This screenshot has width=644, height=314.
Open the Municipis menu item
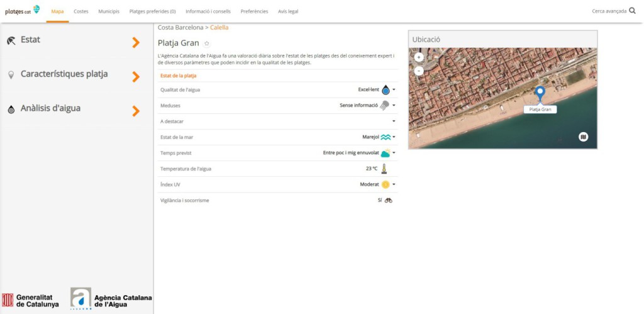point(109,11)
